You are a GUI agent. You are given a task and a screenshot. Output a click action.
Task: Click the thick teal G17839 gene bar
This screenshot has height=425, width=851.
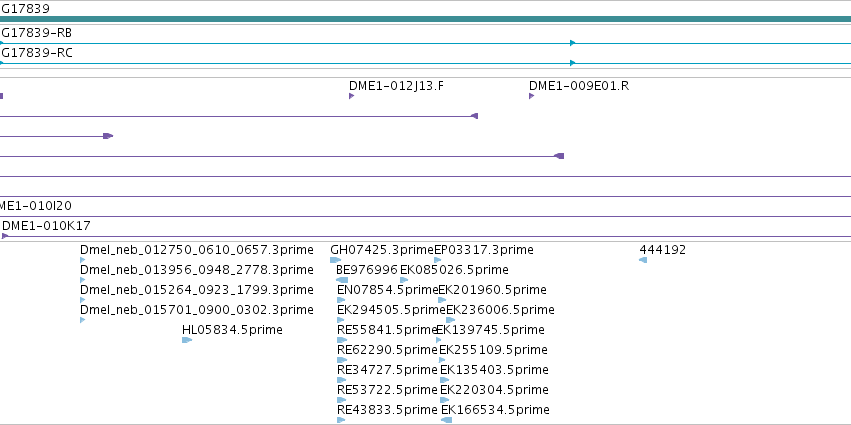coord(426,19)
